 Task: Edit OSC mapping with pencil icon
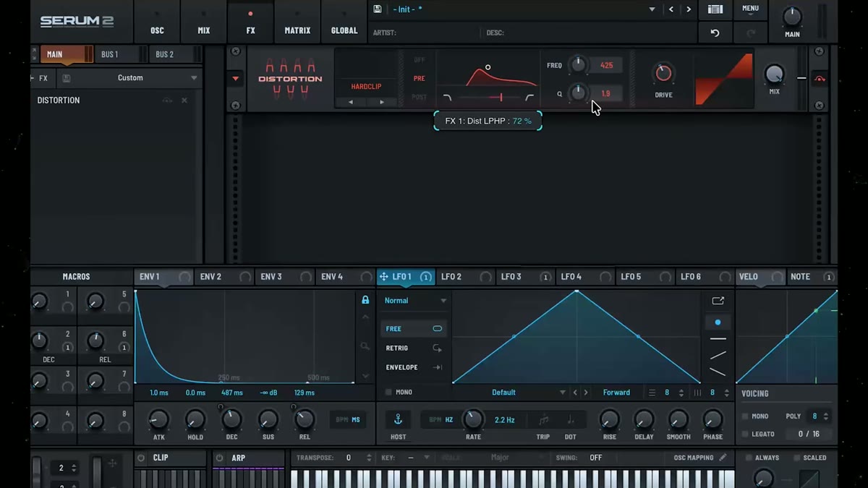tap(722, 458)
